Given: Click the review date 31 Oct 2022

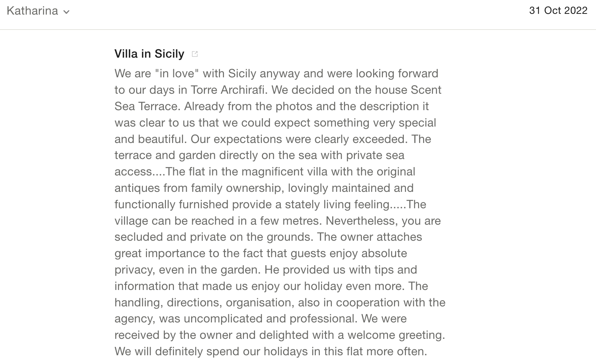Looking at the screenshot, I should click(x=558, y=11).
